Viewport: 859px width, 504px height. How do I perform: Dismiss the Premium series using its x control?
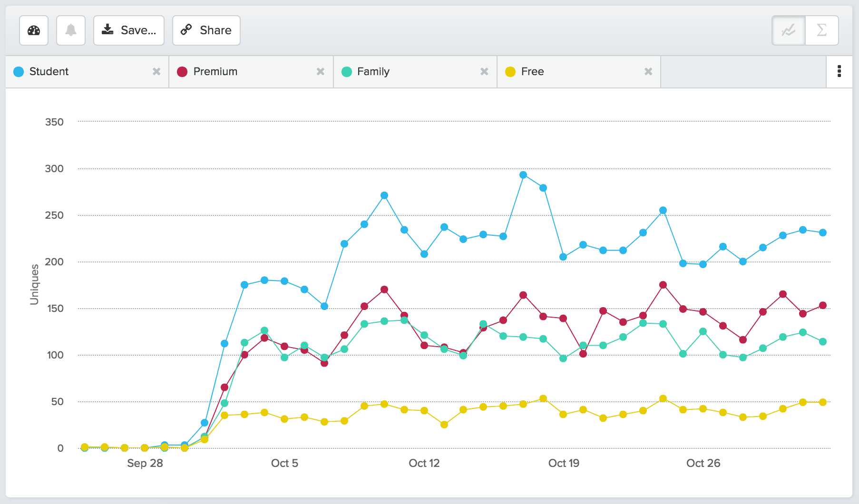click(321, 71)
